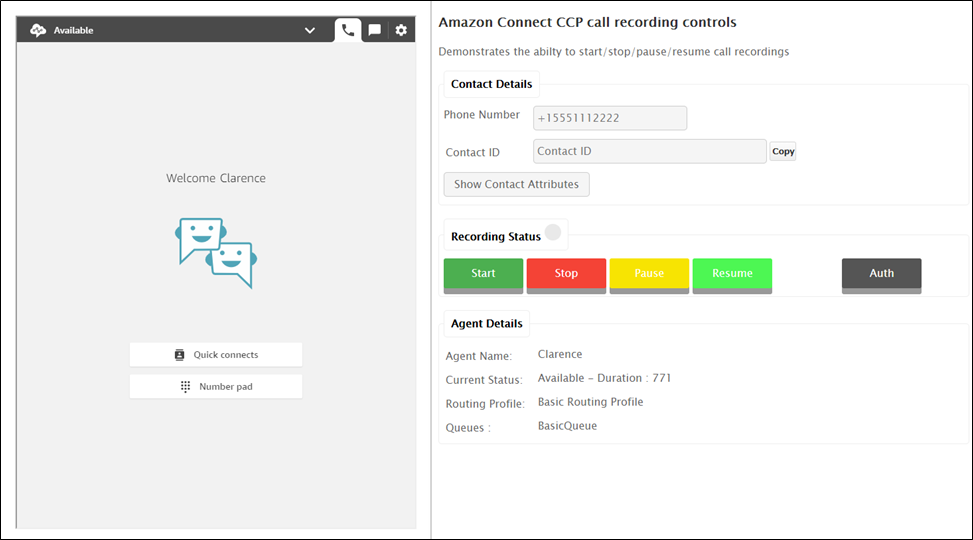This screenshot has height=540, width=973.
Task: Click Basic Routing Profile value
Action: (590, 402)
